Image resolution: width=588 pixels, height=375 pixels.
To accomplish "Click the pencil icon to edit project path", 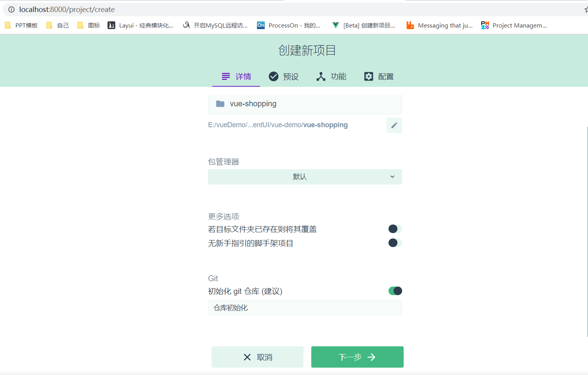I will (394, 125).
